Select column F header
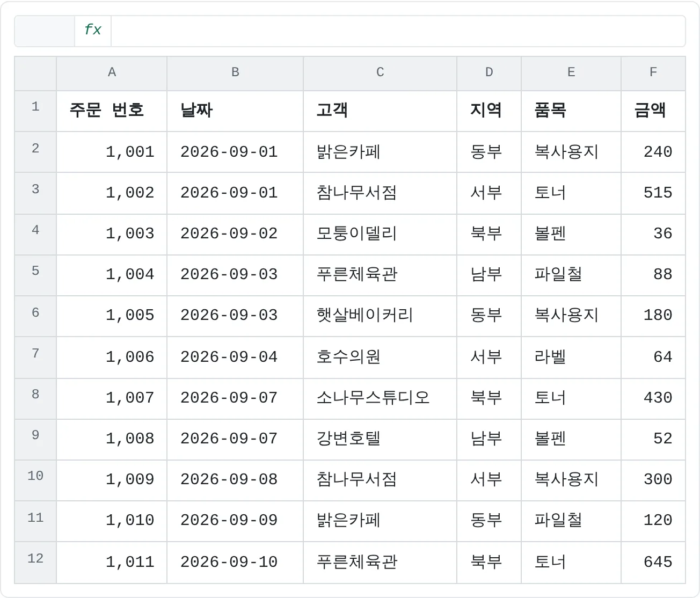The image size is (700, 598). click(653, 74)
